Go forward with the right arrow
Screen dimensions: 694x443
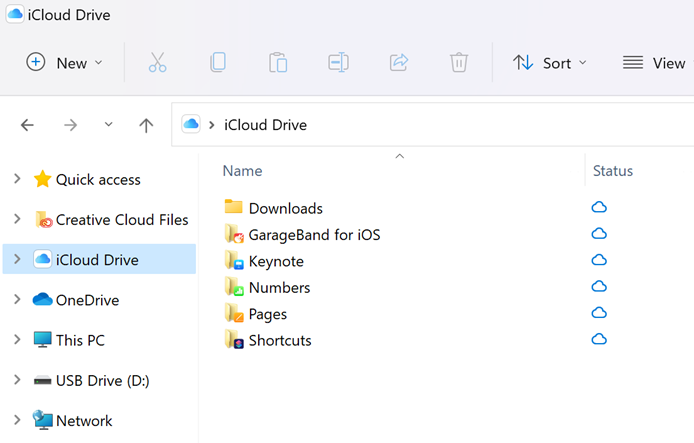[70, 125]
